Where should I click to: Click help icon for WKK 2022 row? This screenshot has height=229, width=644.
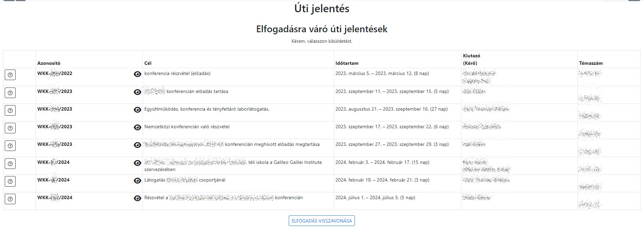10,75
